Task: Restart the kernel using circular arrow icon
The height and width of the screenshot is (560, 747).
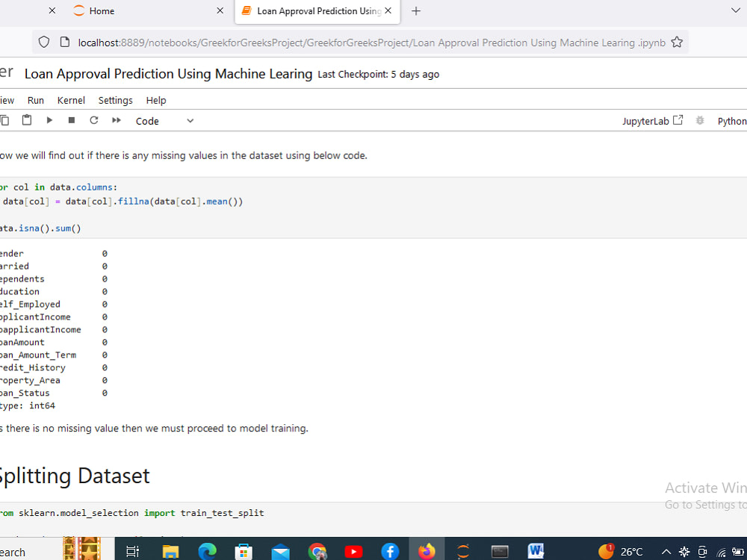Action: [x=94, y=120]
